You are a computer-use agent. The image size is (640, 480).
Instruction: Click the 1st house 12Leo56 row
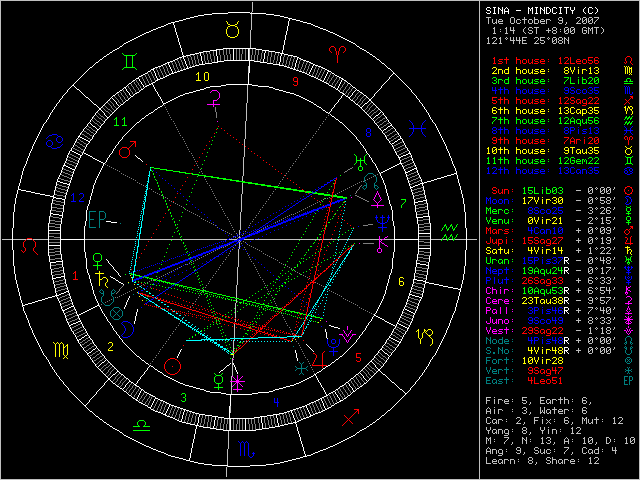click(x=545, y=61)
